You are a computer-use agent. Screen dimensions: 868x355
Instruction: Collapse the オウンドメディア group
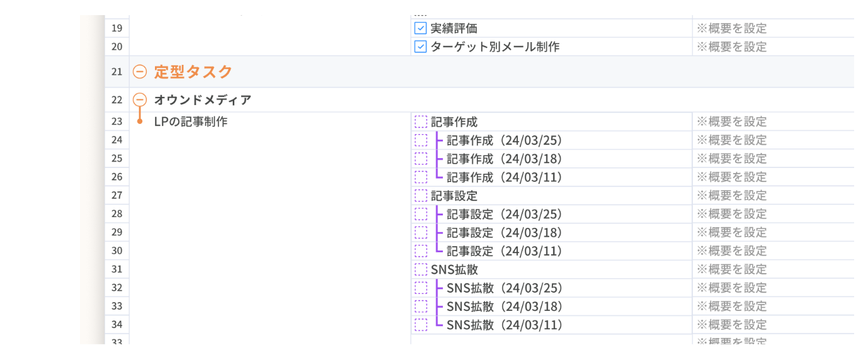tap(140, 99)
